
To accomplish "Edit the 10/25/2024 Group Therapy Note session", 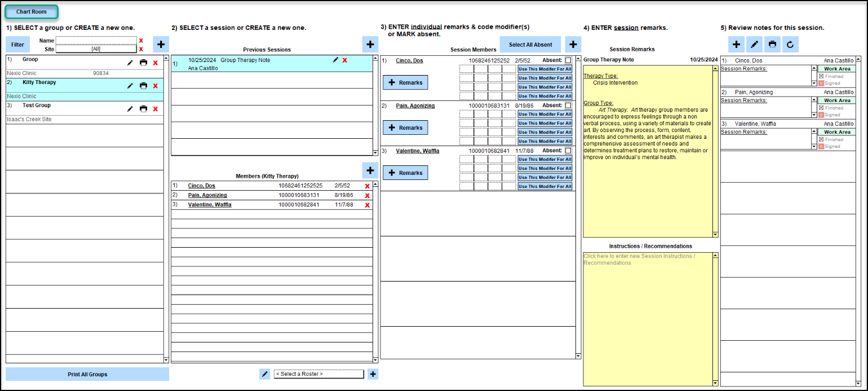I will [x=336, y=60].
